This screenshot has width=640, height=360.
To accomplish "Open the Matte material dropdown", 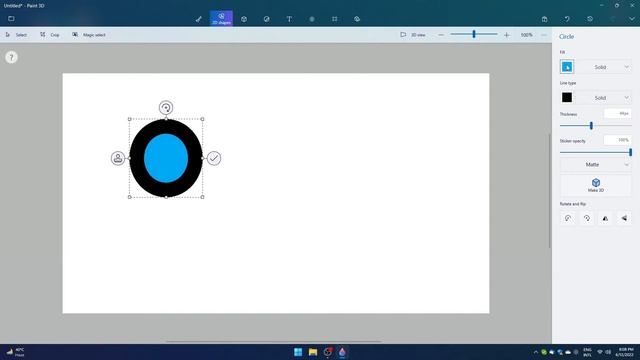I will tap(596, 164).
